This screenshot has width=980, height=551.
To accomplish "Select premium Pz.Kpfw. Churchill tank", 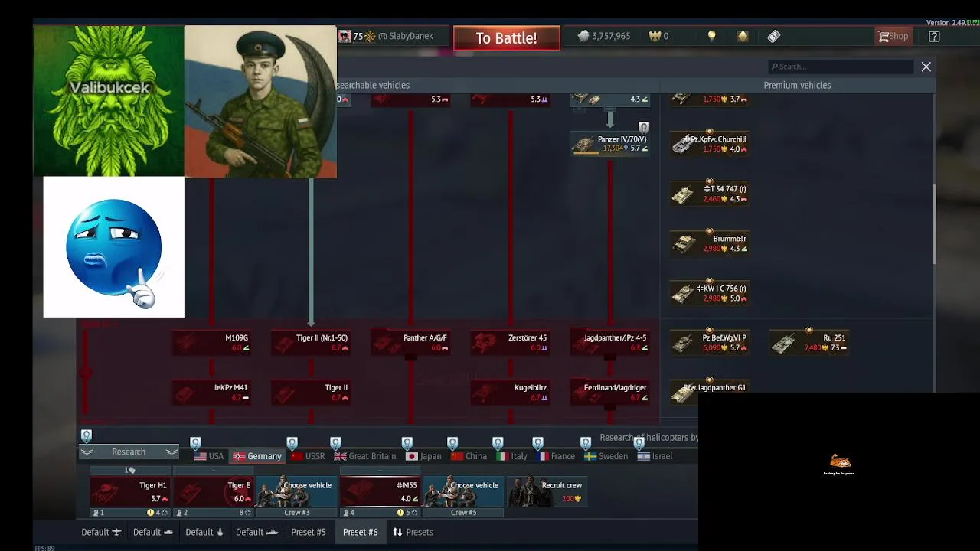I will pyautogui.click(x=710, y=144).
